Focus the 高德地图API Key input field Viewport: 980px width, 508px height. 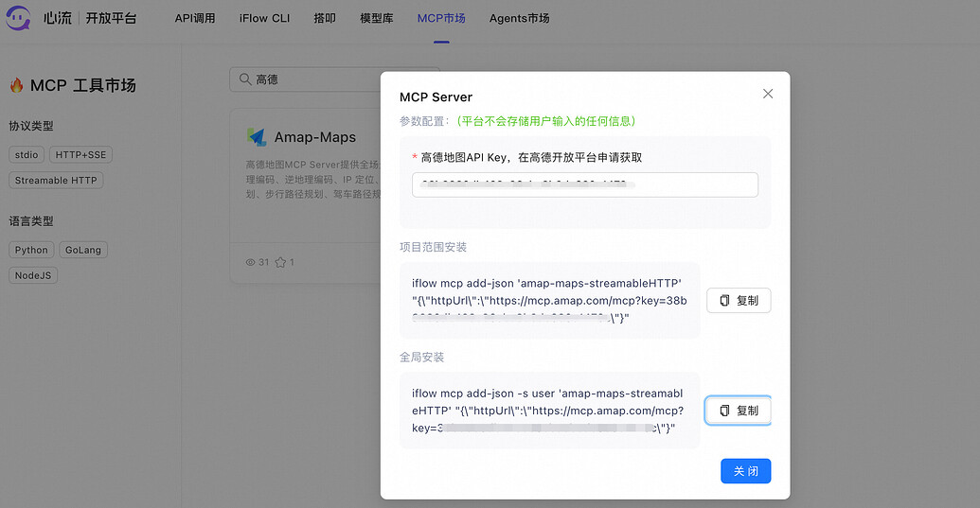(585, 184)
